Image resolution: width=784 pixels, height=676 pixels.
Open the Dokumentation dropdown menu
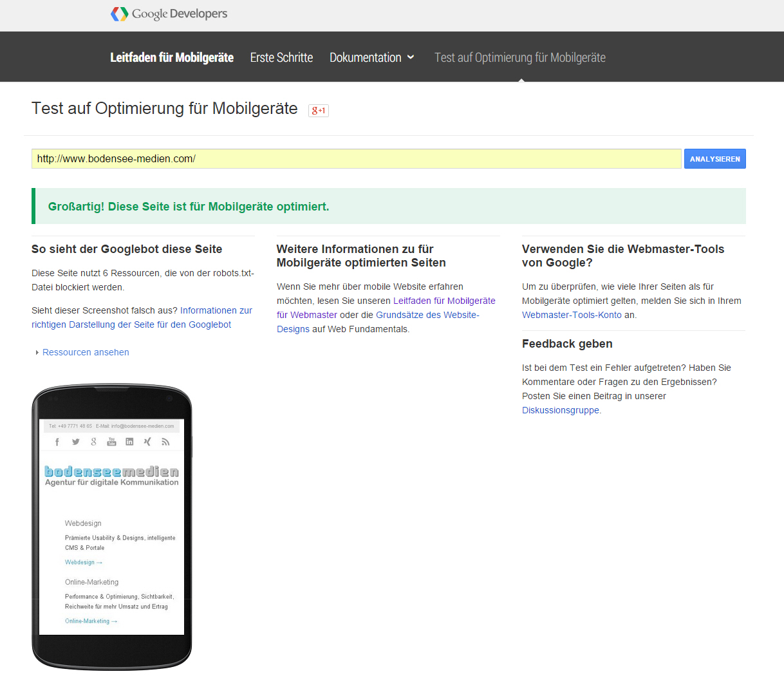[x=371, y=57]
